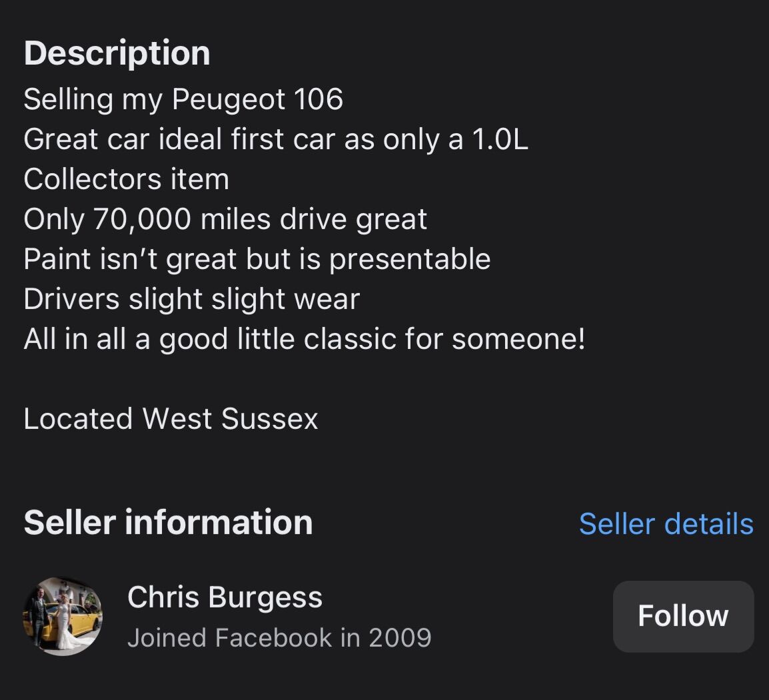Tap the word "Located"
This screenshot has width=769, height=700.
(78, 419)
